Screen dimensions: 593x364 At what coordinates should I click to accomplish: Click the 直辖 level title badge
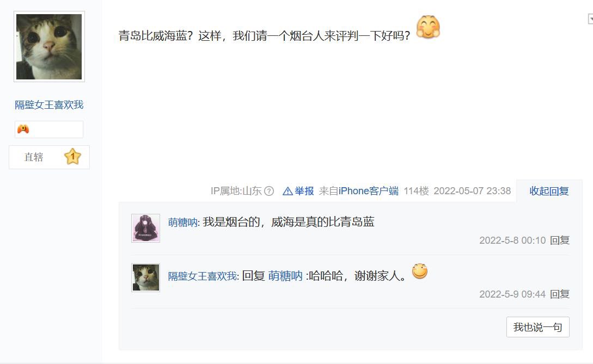pyautogui.click(x=49, y=157)
